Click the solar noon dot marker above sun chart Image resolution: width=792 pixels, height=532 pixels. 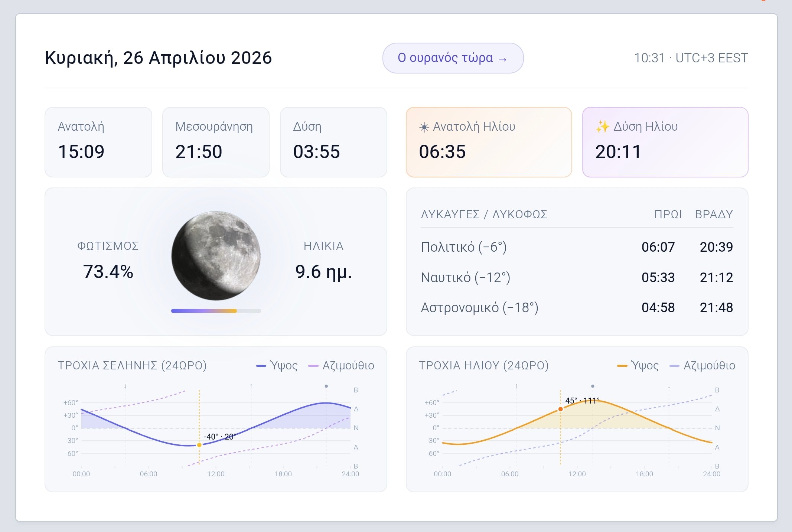tap(593, 386)
